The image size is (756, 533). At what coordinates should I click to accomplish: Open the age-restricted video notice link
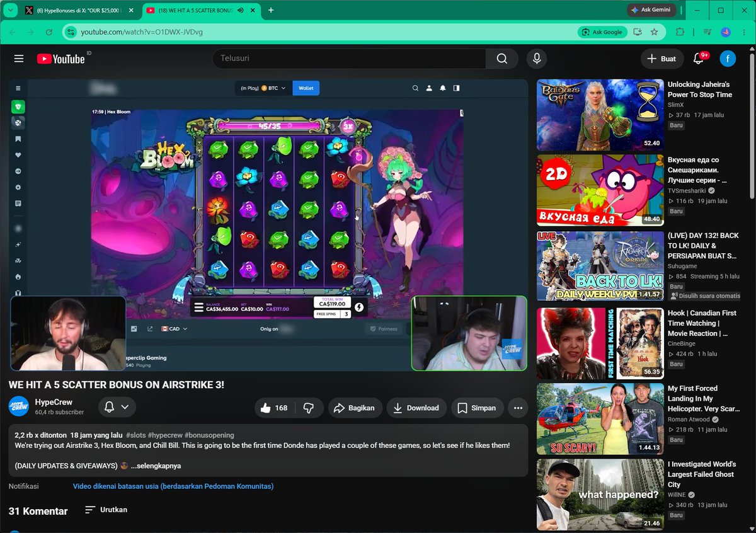coord(173,486)
